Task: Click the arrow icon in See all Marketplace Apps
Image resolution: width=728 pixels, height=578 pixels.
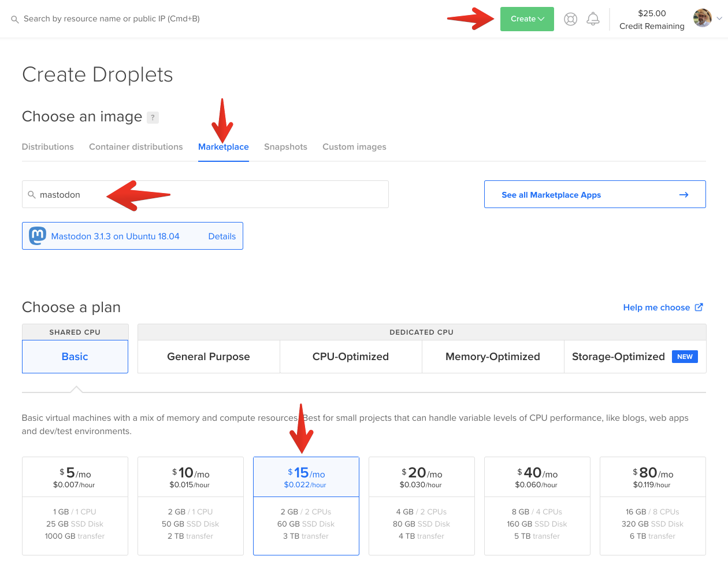Action: point(684,195)
